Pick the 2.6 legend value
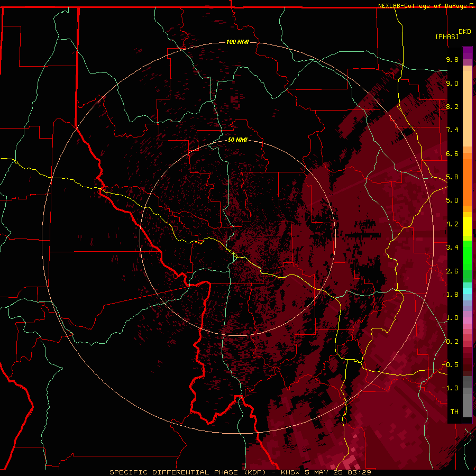The height and width of the screenshot is (476, 476). pyautogui.click(x=452, y=271)
